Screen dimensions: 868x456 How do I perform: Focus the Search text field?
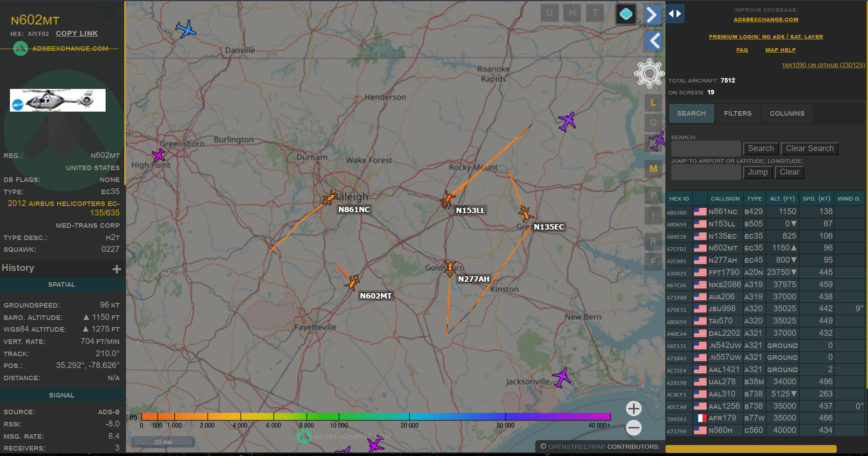point(706,149)
